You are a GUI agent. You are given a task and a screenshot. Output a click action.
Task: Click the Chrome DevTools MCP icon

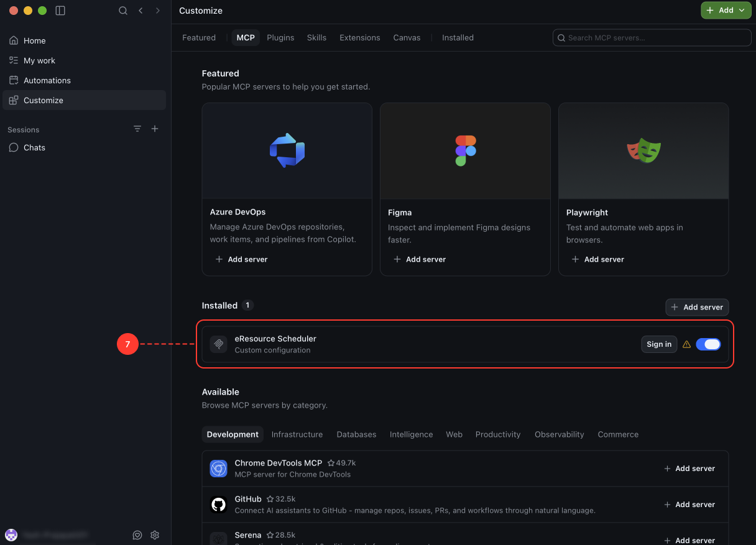(x=218, y=469)
